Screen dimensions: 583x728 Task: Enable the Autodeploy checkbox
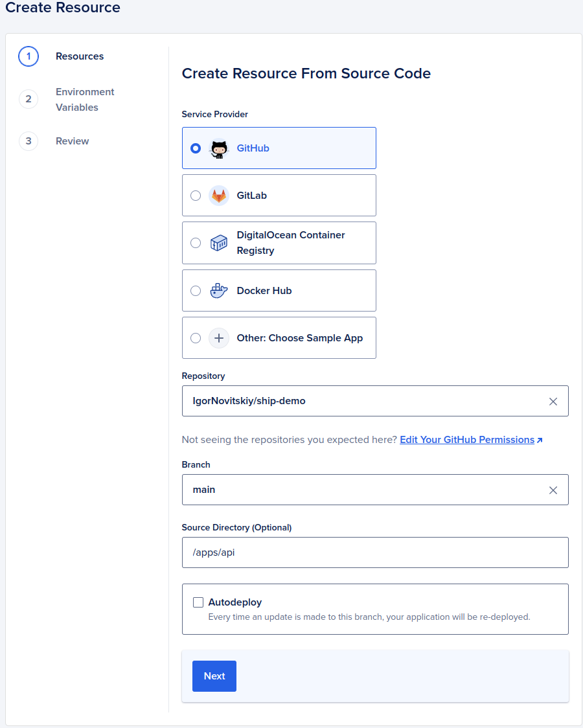198,602
